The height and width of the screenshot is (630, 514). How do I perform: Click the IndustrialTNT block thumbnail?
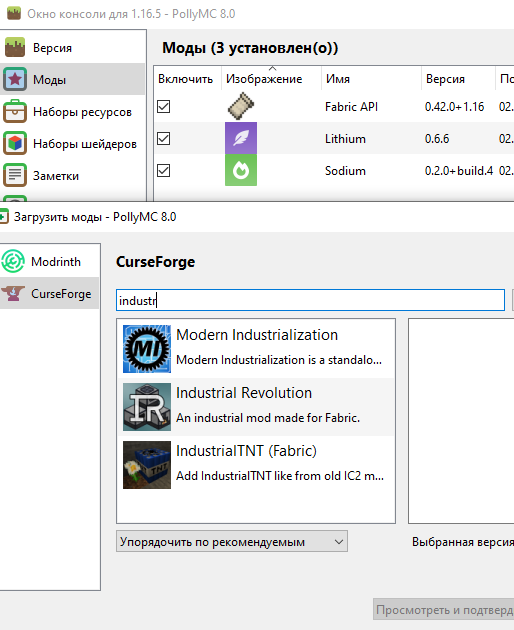[147, 464]
